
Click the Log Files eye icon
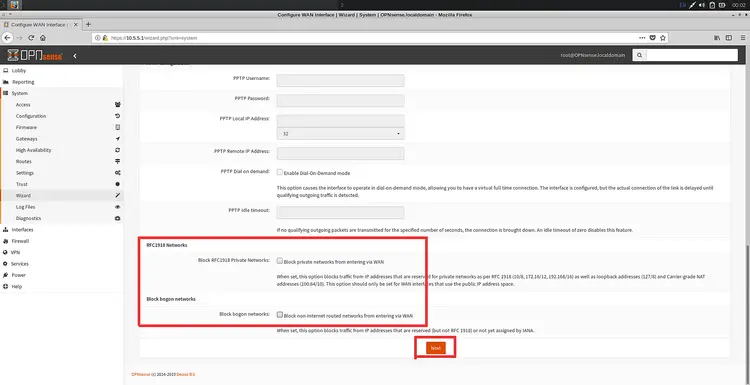(118, 207)
